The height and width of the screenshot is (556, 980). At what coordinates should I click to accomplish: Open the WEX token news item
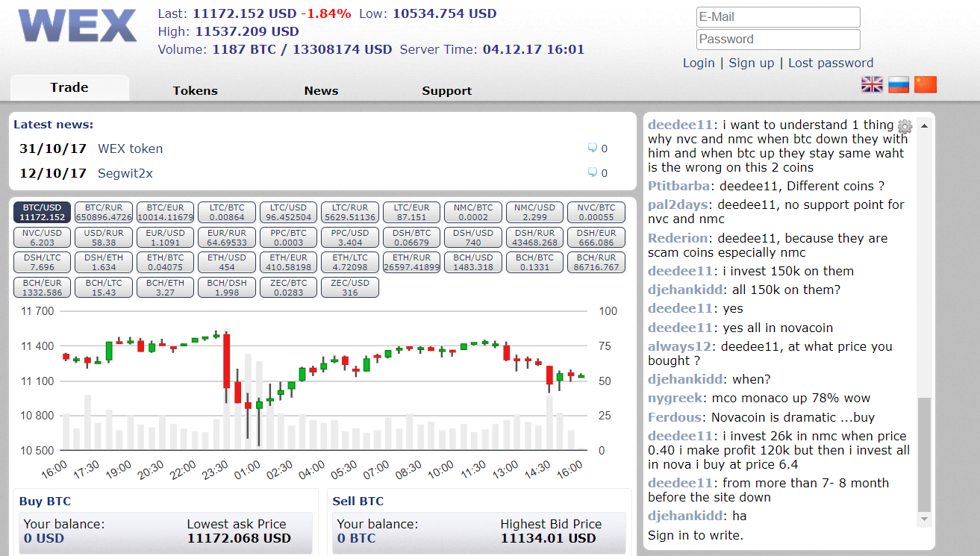click(x=130, y=149)
